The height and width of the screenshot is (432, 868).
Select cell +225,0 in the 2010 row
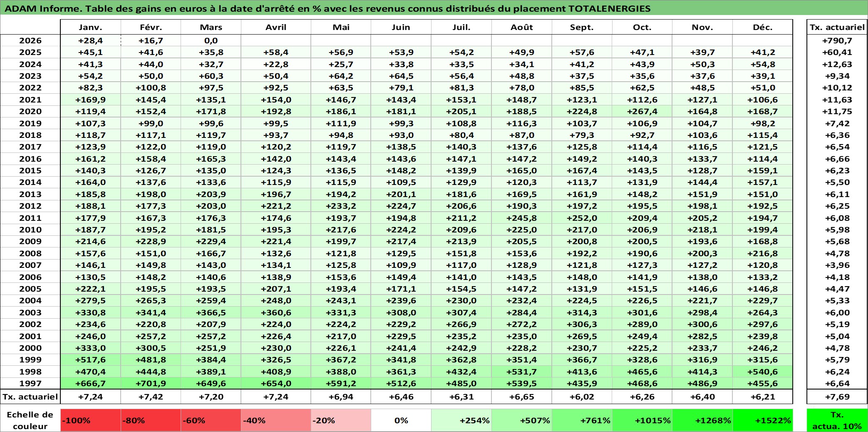(522, 230)
